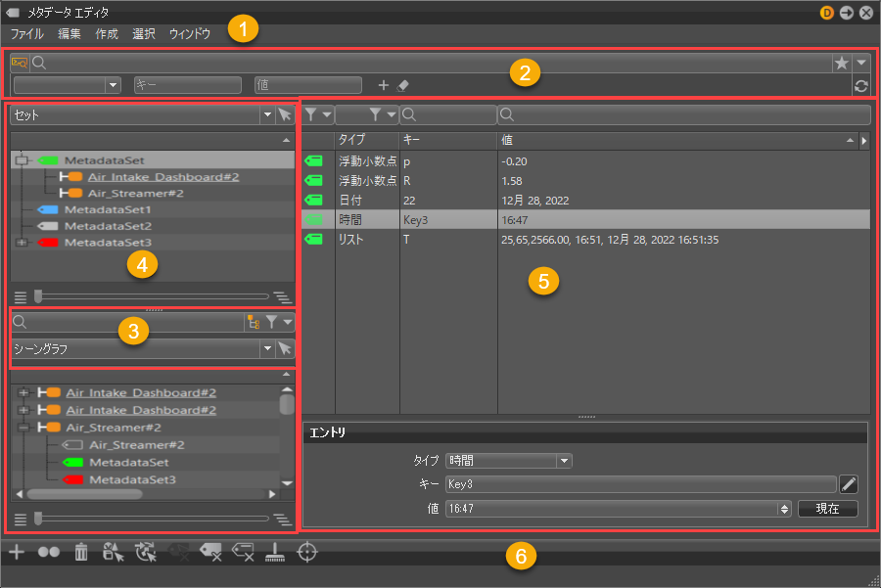Click the cursor pick icon beside シーングラフ dropdown

285,348
